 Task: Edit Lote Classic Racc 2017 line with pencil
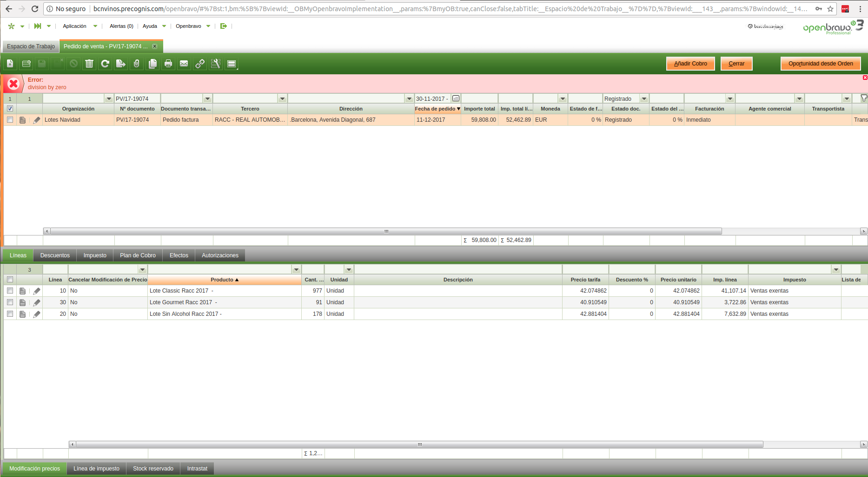[37, 291]
